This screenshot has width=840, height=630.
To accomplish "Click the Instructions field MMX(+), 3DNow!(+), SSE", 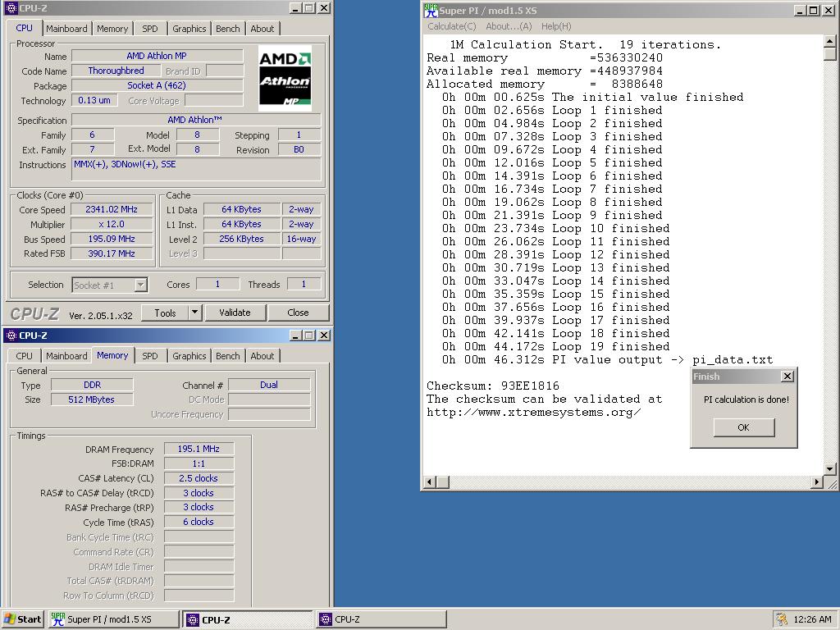I will coord(196,169).
